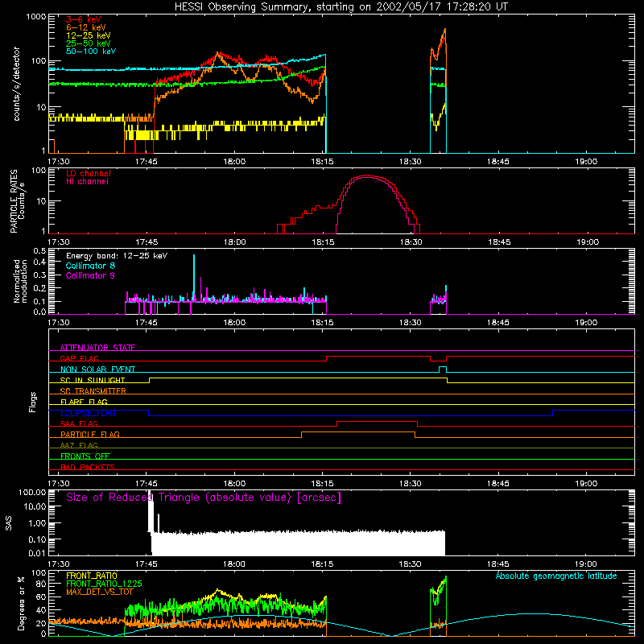
Task: Click the 100.00 tick value on SAS axis
Action: pyautogui.click(x=32, y=493)
